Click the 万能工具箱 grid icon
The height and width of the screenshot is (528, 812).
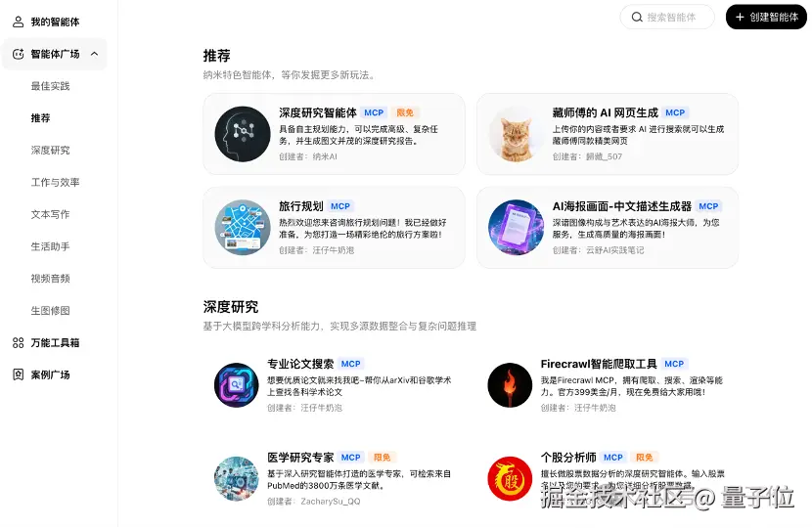point(19,342)
